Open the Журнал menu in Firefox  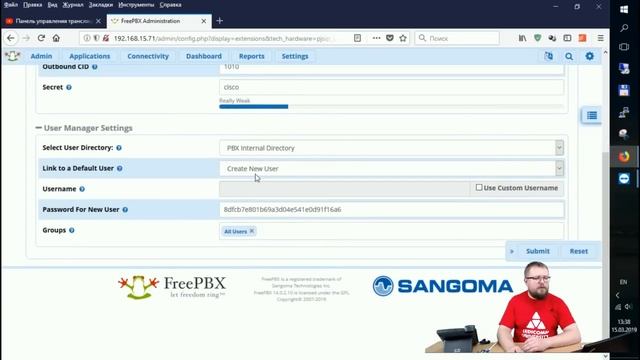(x=73, y=5)
